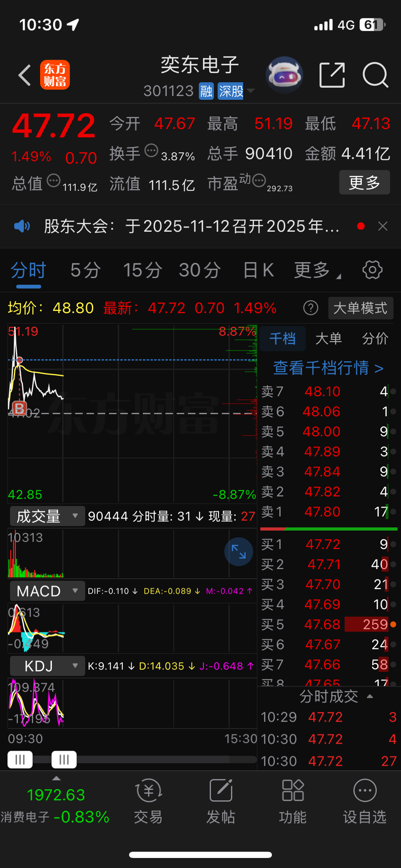This screenshot has height=868, width=401.
Task: Tap the 卖4 47.89 order row
Action: 329,451
